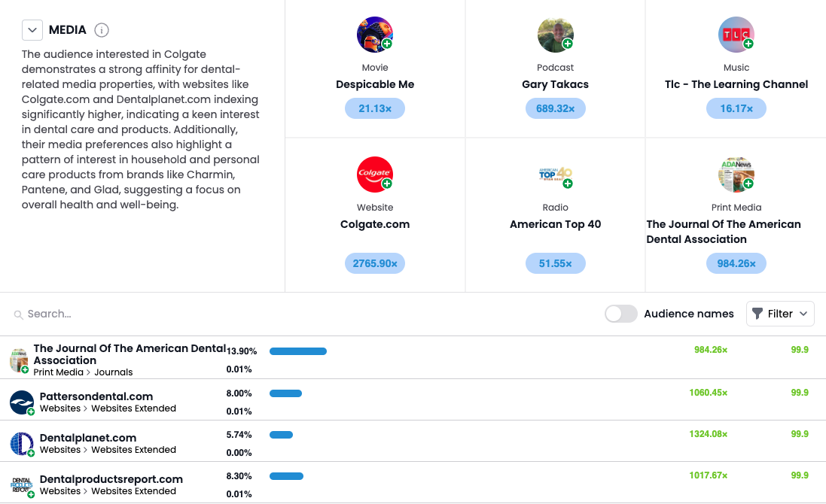Click the Dentalplanet.com globe logo
This screenshot has height=504, width=826.
pos(22,444)
